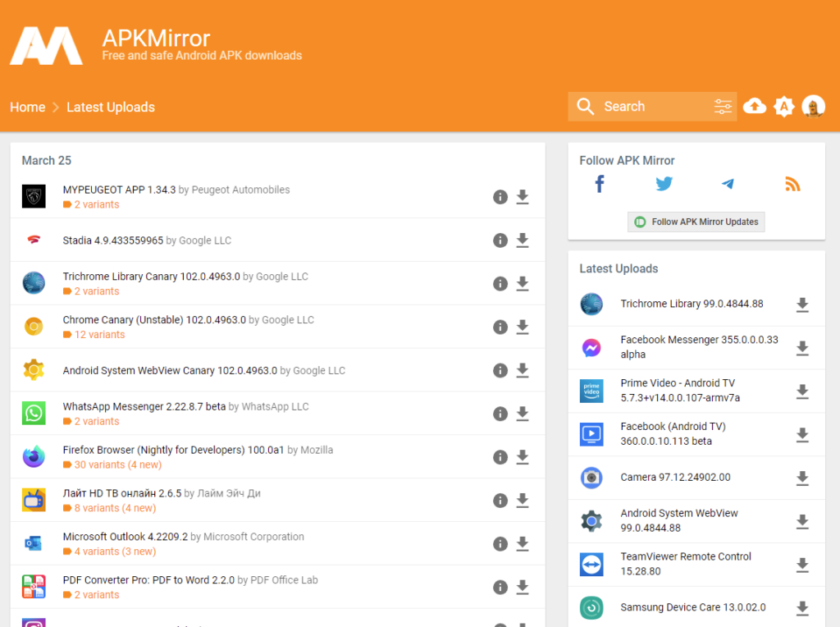Click Follow APK Mirror Updates button
Viewport: 840px width, 627px height.
[x=696, y=222]
